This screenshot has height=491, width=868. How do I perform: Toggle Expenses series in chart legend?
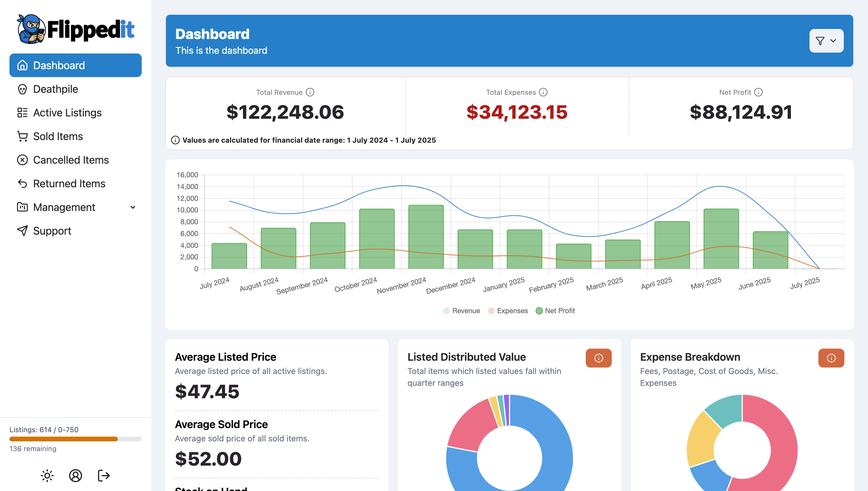[x=508, y=310]
